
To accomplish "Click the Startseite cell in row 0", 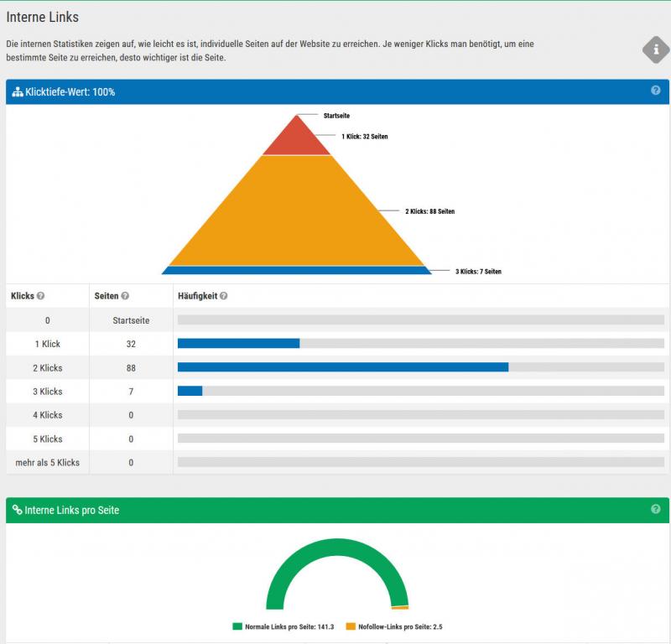I will [x=131, y=319].
